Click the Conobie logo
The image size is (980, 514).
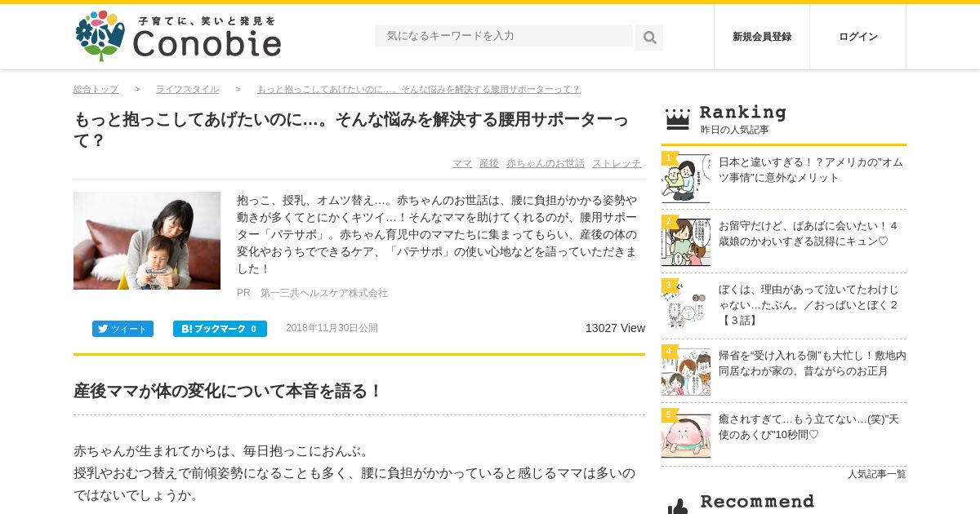[178, 37]
